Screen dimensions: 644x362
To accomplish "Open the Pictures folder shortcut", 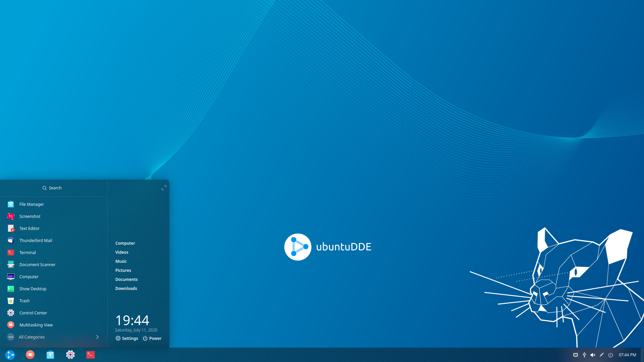I will pyautogui.click(x=123, y=270).
